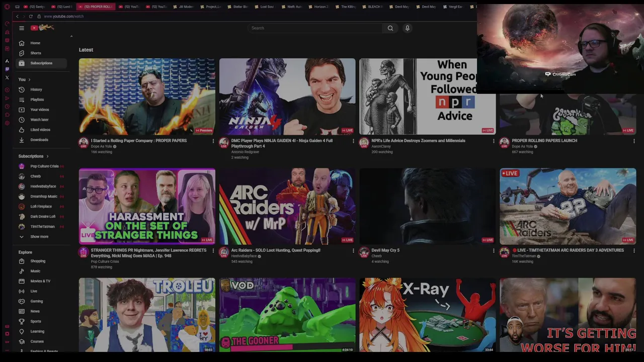The width and height of the screenshot is (644, 362).
Task: Open Twitch in the browser sidebar
Action: (7, 69)
